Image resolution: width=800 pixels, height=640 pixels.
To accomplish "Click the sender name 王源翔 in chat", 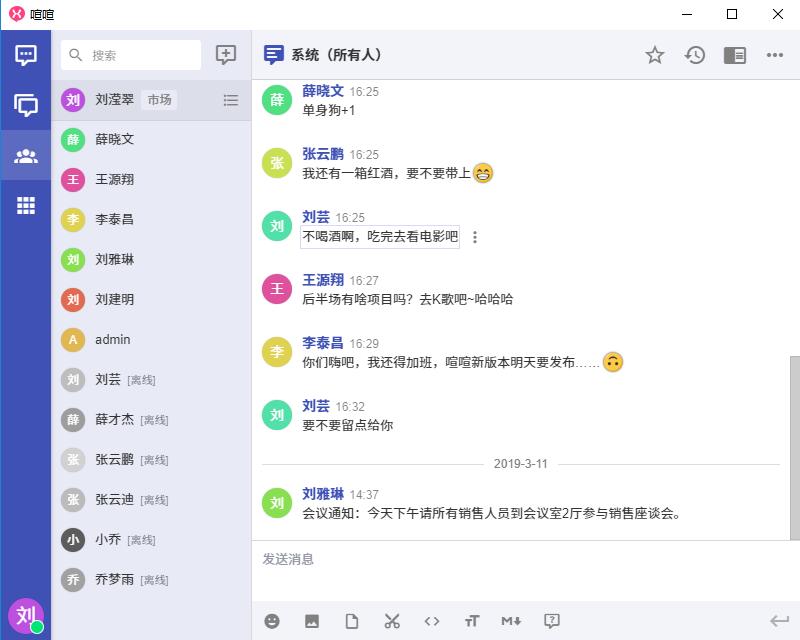I will coord(323,280).
